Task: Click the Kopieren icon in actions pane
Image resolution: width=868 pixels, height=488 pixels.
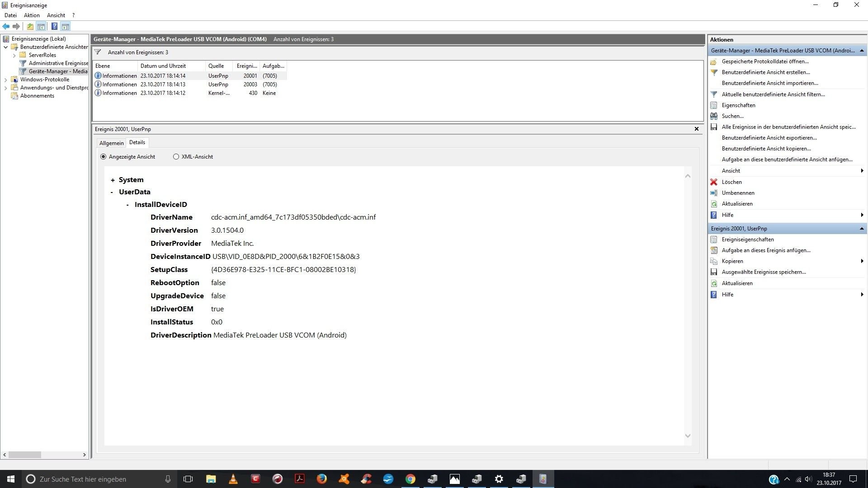Action: pyautogui.click(x=714, y=261)
